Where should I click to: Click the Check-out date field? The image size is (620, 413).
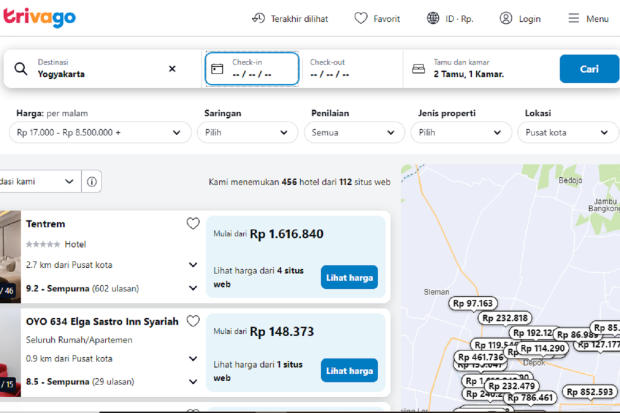350,68
